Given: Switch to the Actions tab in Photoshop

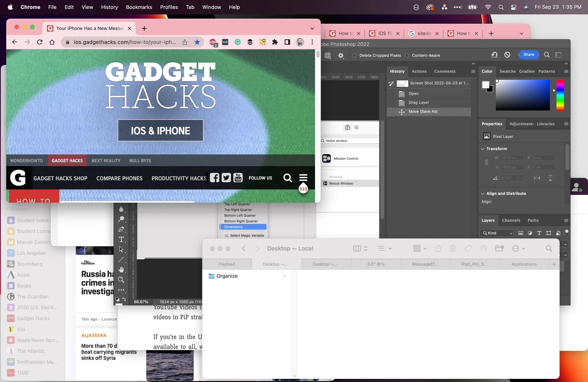Looking at the screenshot, I should tap(419, 71).
